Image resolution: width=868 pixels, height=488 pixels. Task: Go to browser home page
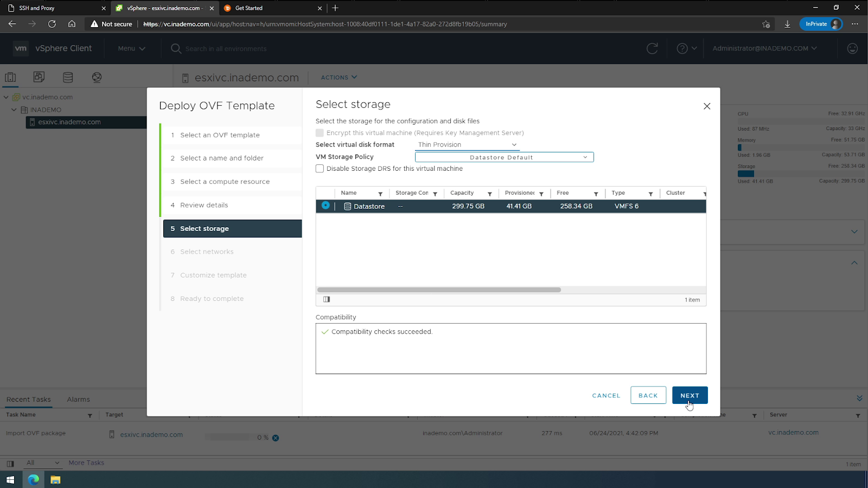point(72,24)
